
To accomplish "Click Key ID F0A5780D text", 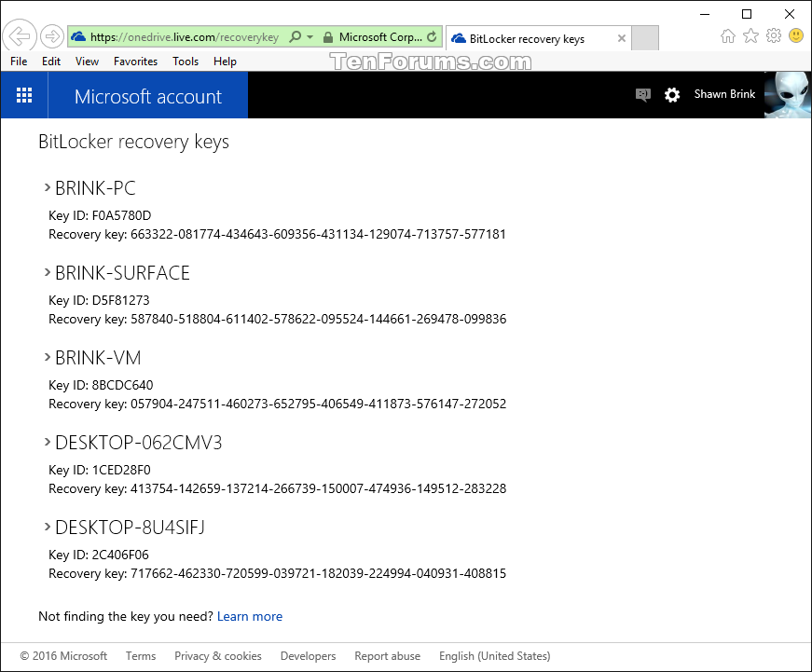I will tap(100, 215).
